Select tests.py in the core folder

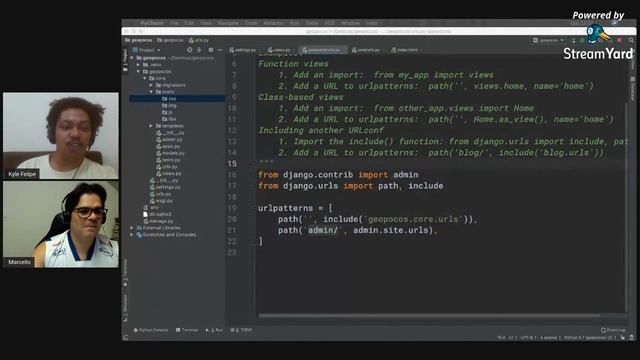169,160
